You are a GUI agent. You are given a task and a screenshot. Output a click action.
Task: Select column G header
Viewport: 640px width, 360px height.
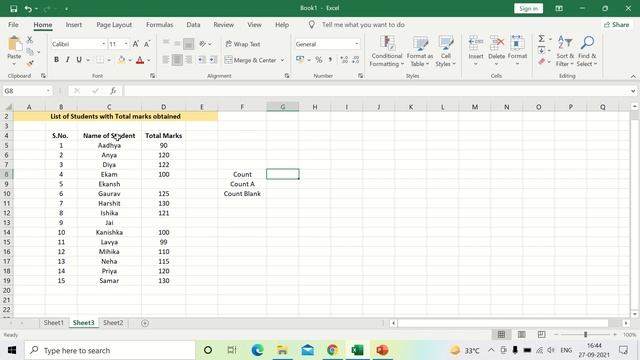coord(282,107)
